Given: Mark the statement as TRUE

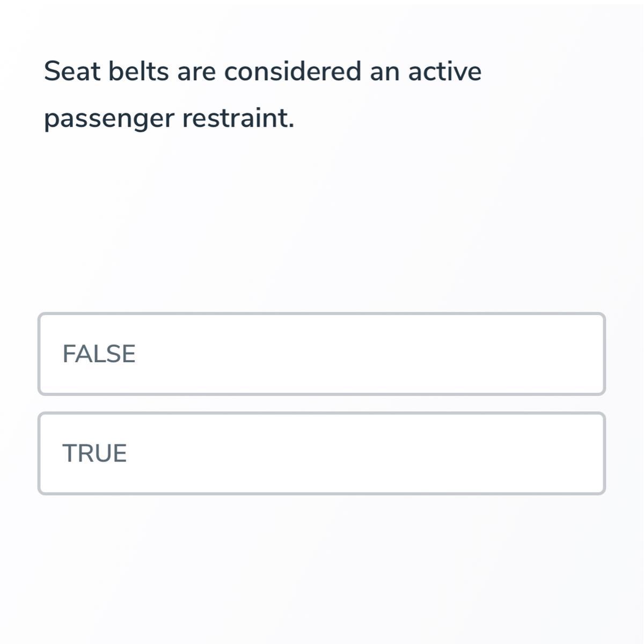Looking at the screenshot, I should pos(321,453).
